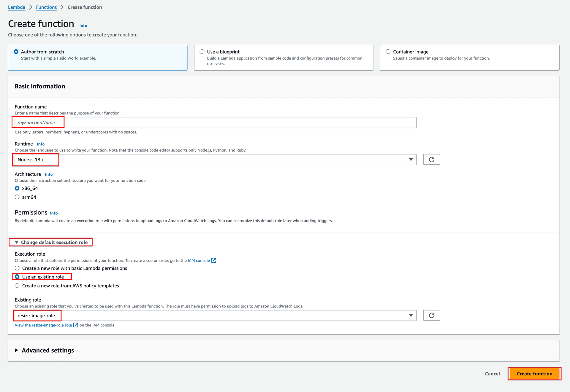Select Create a new role with basic Lambda permissions
This screenshot has height=392, width=570.
[x=17, y=268]
